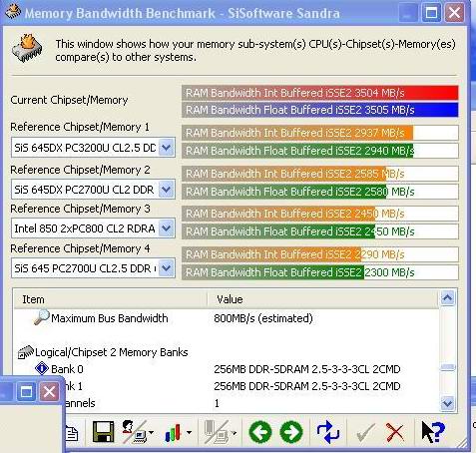Maximize the Memory Bandwidth Benchmark window

pos(431,13)
